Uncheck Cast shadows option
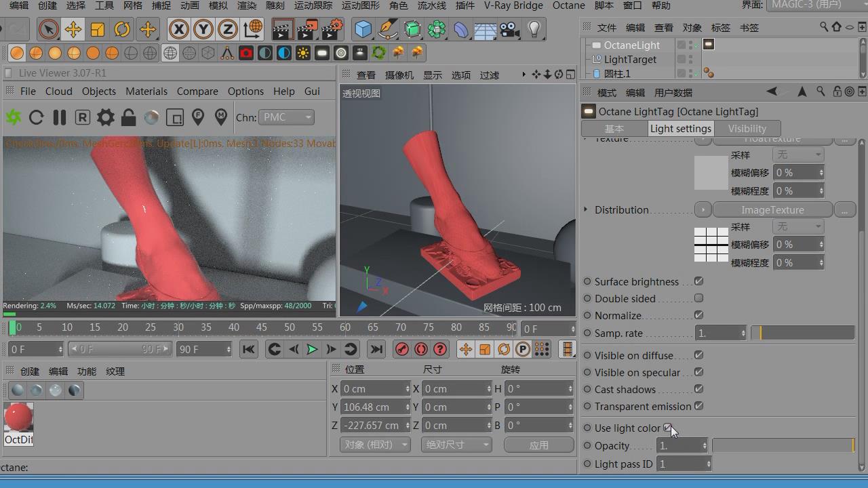 [x=698, y=389]
